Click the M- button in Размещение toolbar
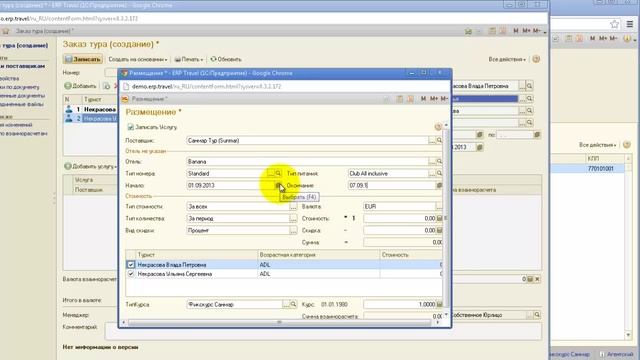Image resolution: width=640 pixels, height=360 pixels. 444,99
